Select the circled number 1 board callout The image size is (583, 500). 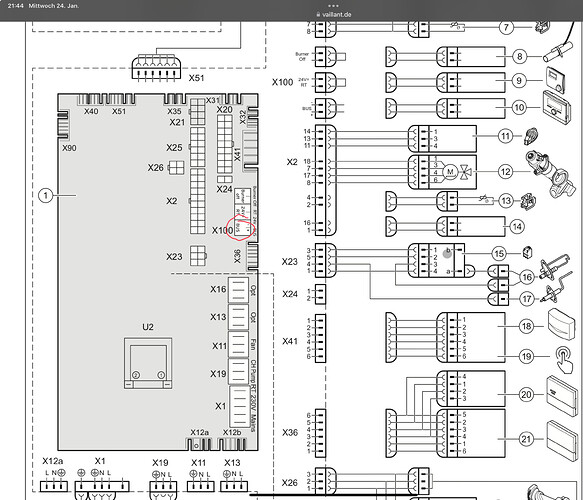click(x=46, y=196)
